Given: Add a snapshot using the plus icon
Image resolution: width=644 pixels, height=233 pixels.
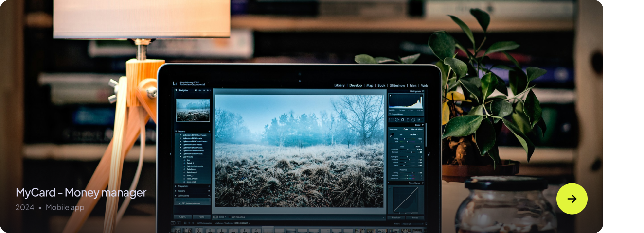Looking at the screenshot, I should (209, 186).
